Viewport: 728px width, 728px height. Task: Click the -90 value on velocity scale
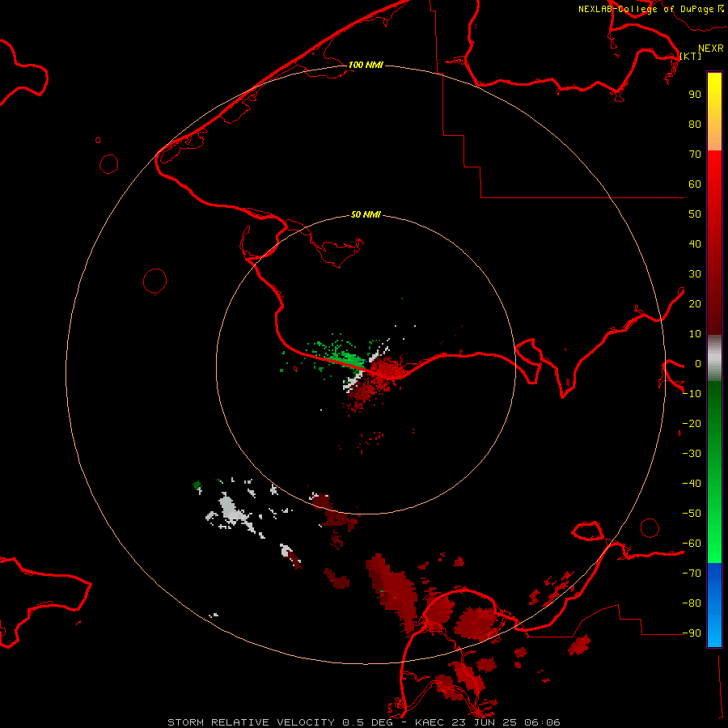692,633
